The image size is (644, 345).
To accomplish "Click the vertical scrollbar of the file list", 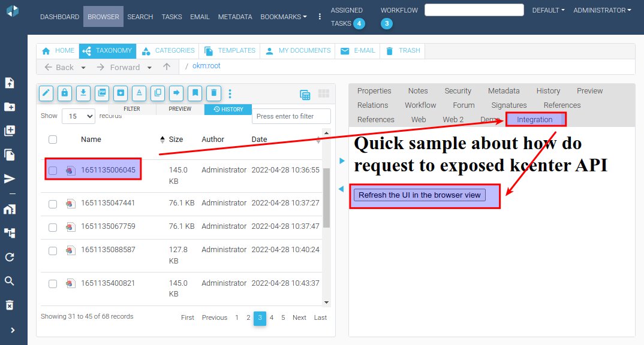I will (326, 198).
